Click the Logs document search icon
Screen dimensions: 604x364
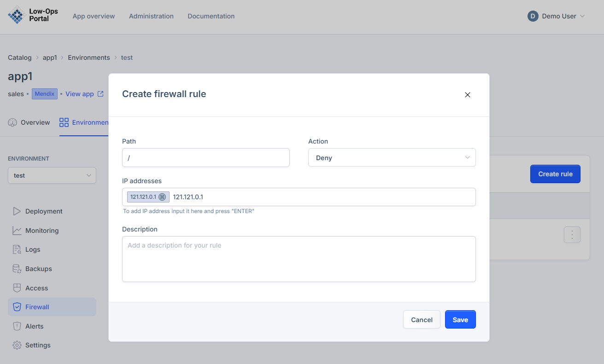coord(17,249)
